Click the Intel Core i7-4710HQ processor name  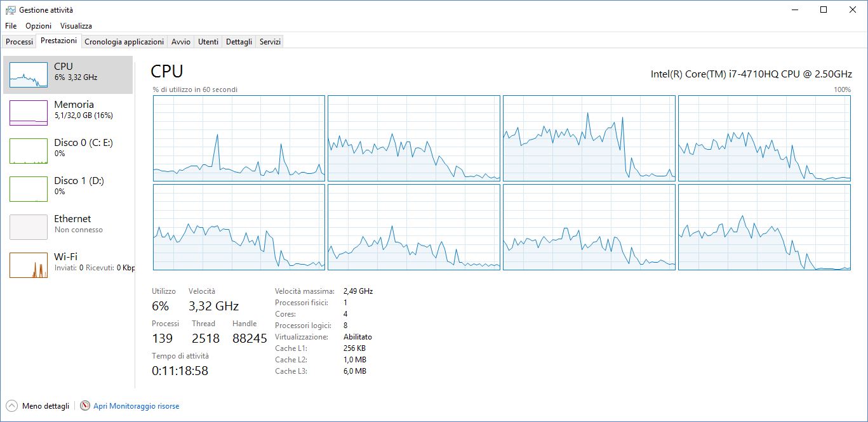(751, 74)
